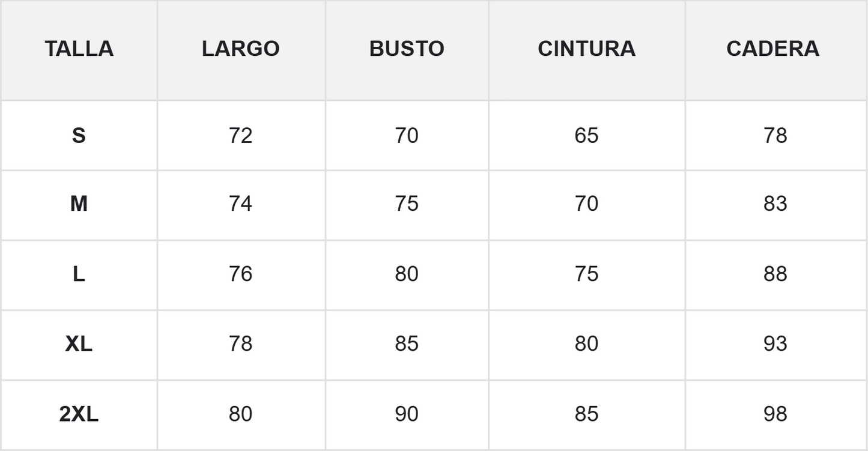Click the CADERA value 88 for size L
Viewport: 868px width, 451px height.
coord(775,274)
